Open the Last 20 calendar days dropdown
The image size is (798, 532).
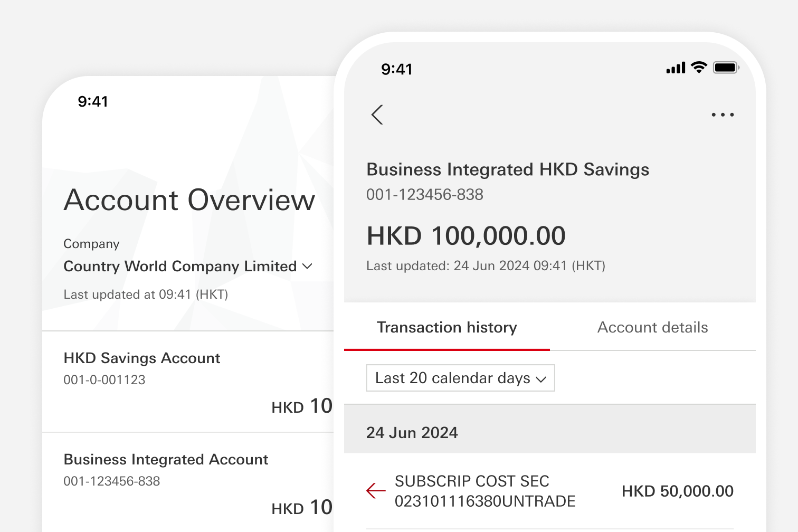pos(460,378)
